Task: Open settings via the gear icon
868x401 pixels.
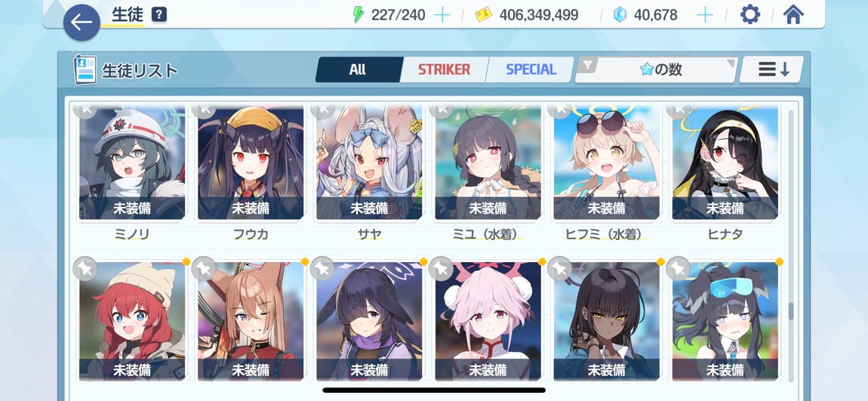Action: tap(750, 14)
